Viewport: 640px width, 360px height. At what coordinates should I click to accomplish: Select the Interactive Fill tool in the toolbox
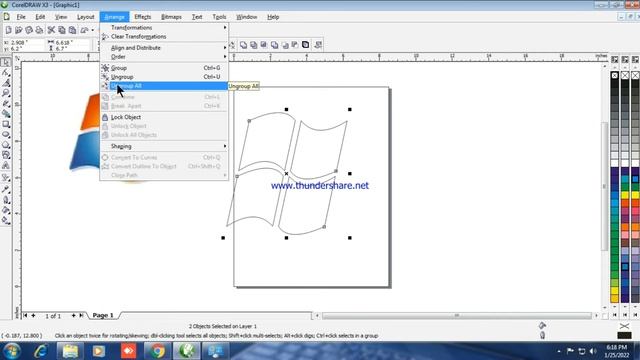pos(6,220)
